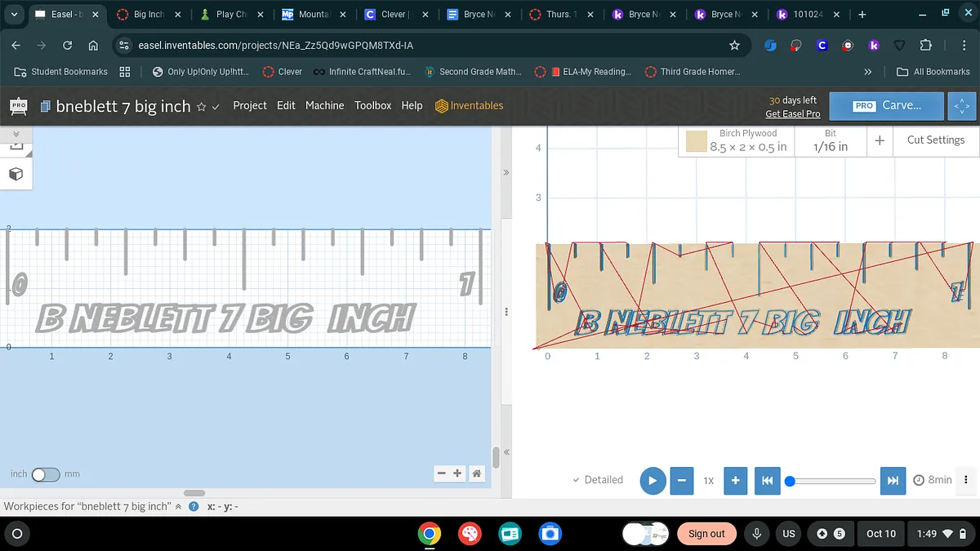Open the Machine menu
Viewport: 980px width, 551px height.
pyautogui.click(x=324, y=105)
